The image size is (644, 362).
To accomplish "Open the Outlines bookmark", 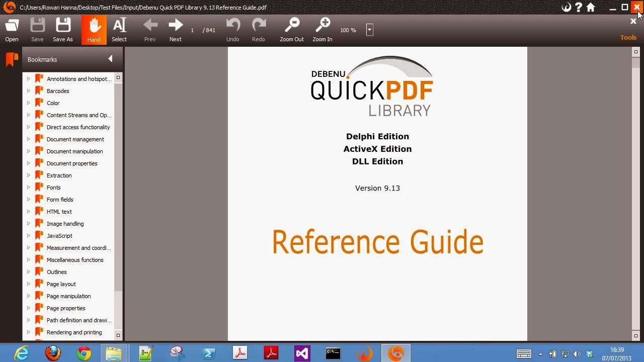I will (56, 272).
